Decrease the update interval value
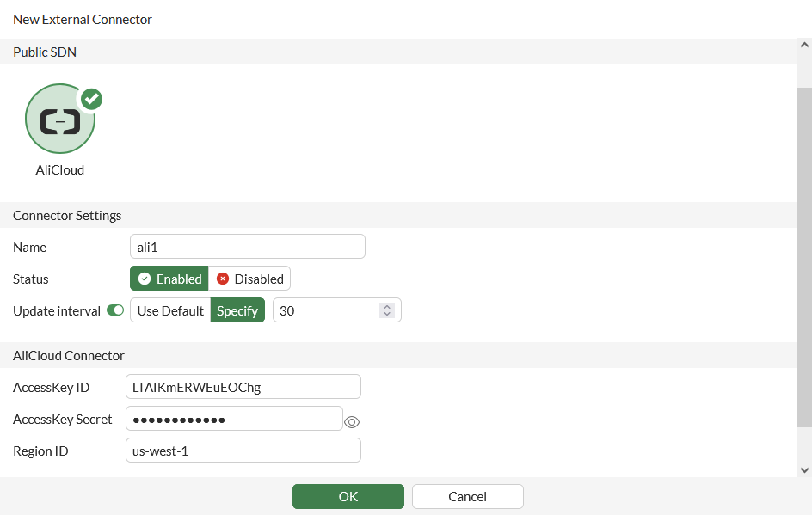The image size is (812, 515). click(387, 315)
